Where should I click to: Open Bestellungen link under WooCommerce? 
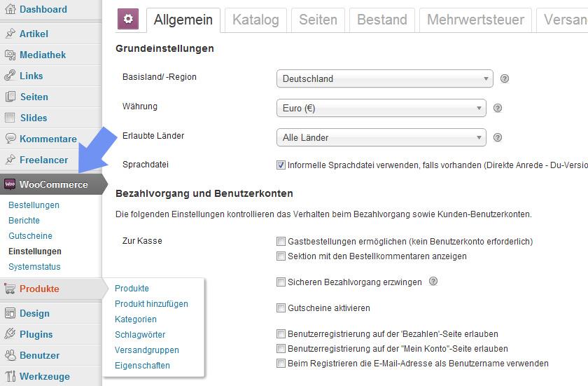pos(34,205)
